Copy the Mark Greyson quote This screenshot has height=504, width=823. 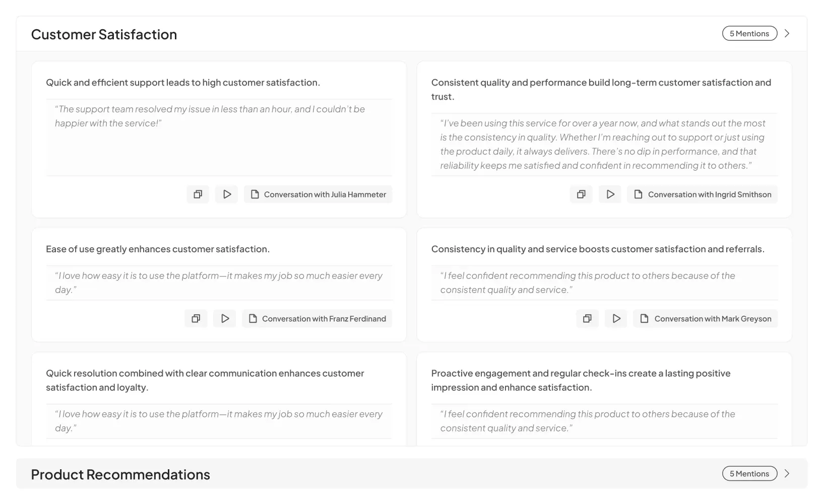pos(587,319)
